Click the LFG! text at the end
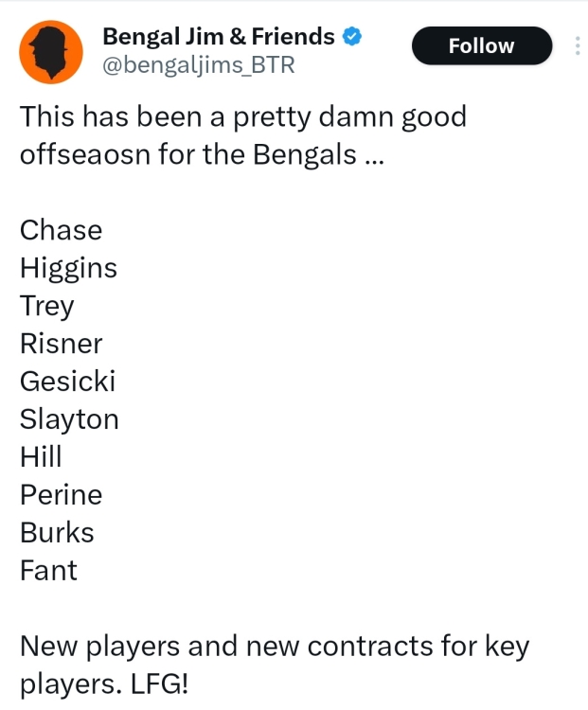588x710 pixels. coord(159,683)
